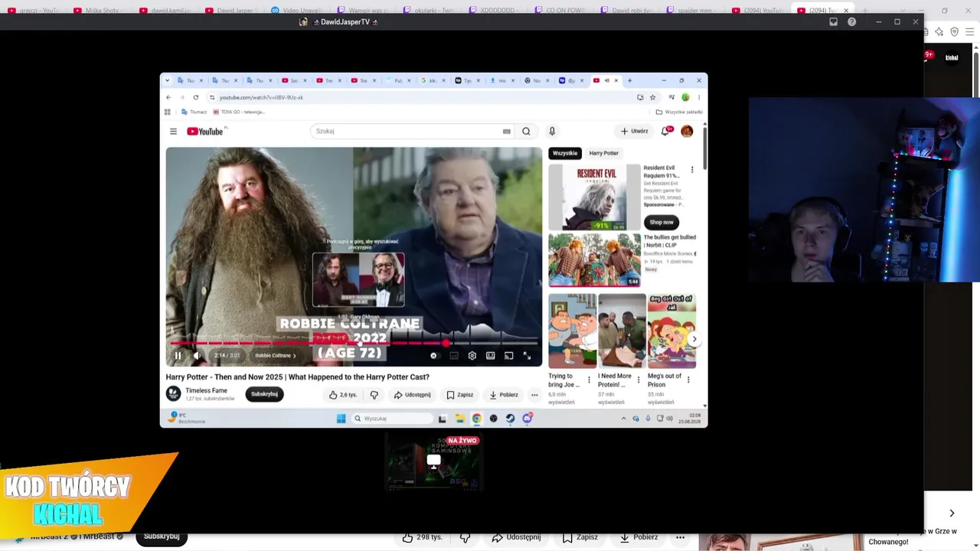Go back in the inner Chrome window
Image resolution: width=980 pixels, height=551 pixels.
pos(168,97)
